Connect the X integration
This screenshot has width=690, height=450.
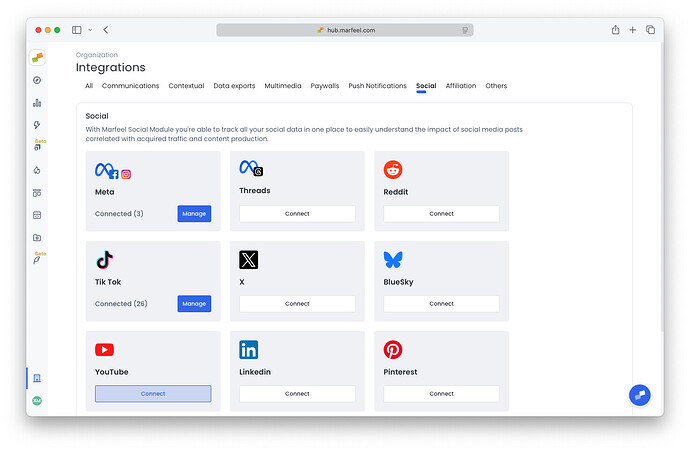(297, 304)
